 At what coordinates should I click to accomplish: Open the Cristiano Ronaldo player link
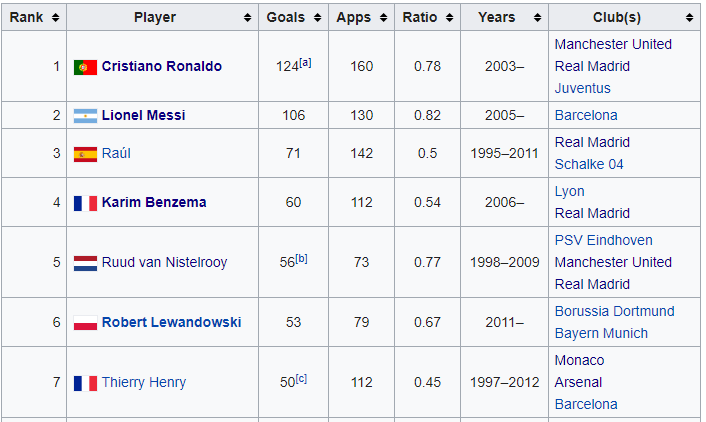tap(162, 66)
